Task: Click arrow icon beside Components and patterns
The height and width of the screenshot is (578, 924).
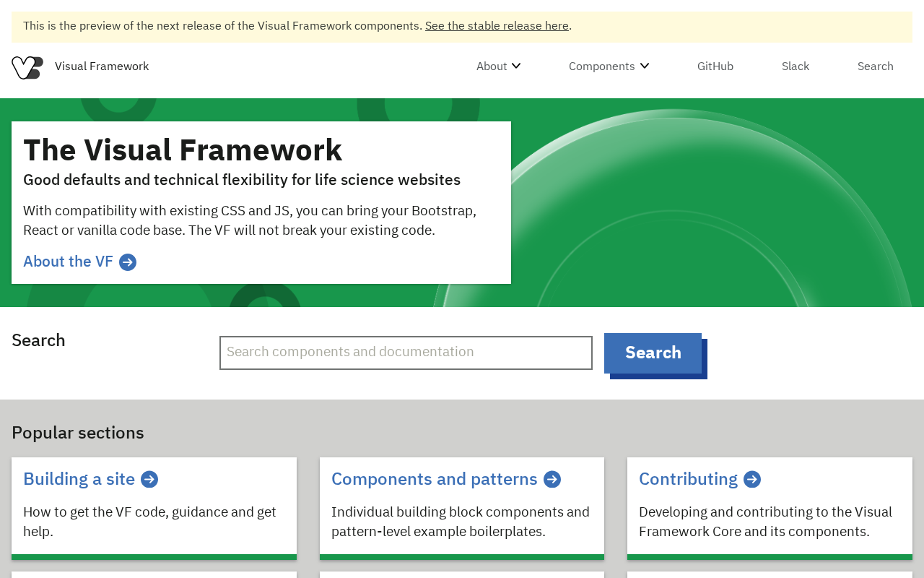Action: [x=552, y=480]
